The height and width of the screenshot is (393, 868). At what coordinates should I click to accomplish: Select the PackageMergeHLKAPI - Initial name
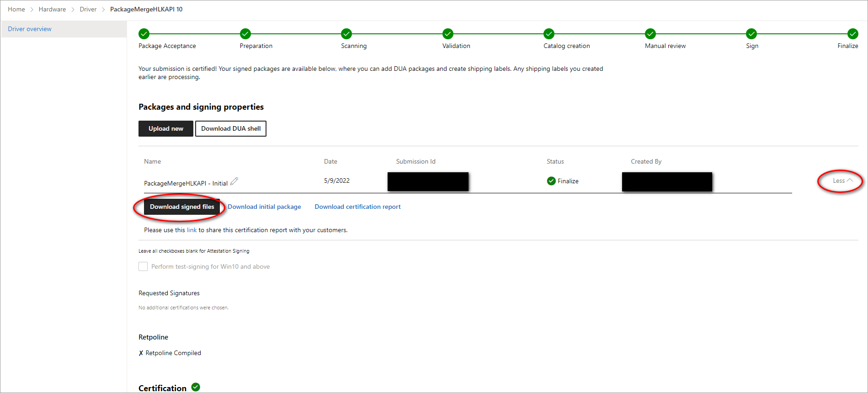tap(186, 183)
